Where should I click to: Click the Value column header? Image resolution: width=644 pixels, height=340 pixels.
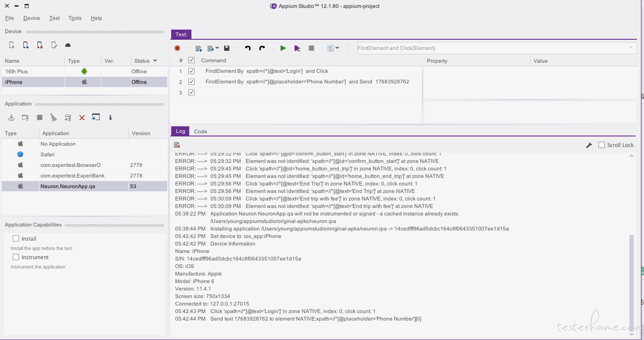583,61
